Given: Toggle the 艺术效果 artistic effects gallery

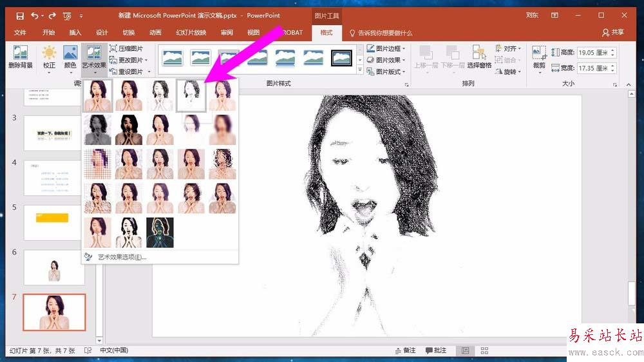Looking at the screenshot, I should [94, 60].
